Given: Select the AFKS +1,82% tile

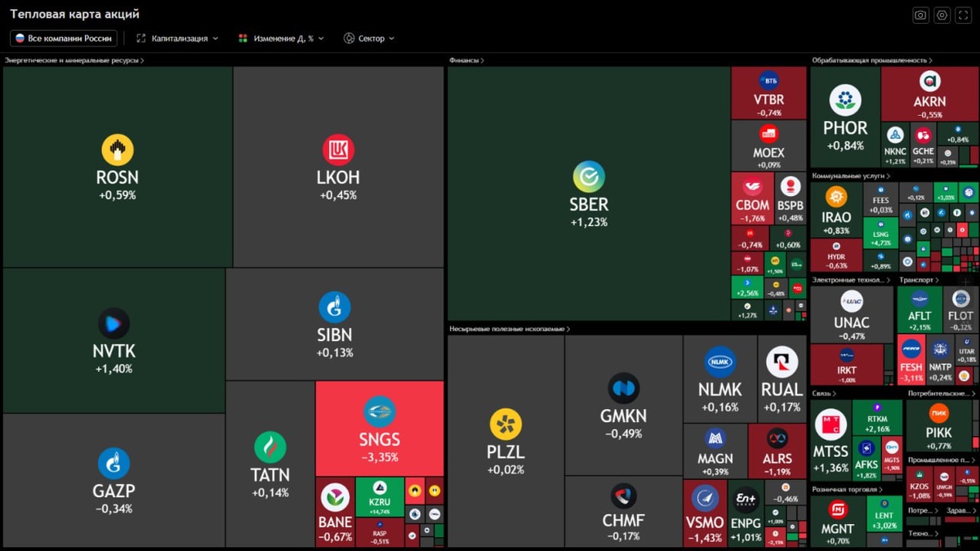Looking at the screenshot, I should click(x=866, y=457).
